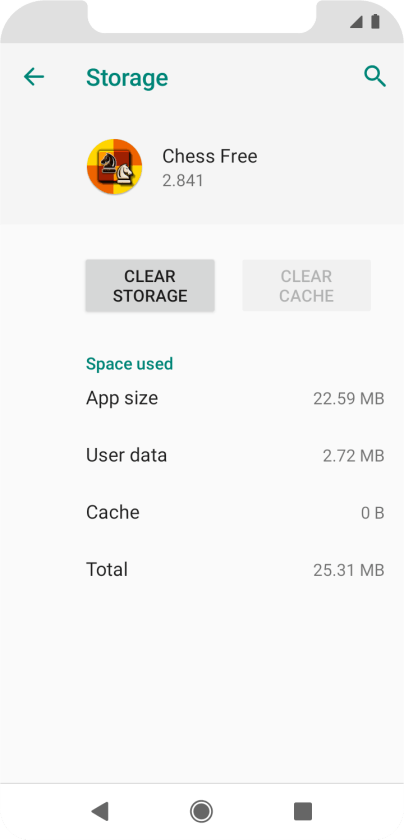Tap the 22.59 MB app size value
This screenshot has width=404, height=840.
click(349, 399)
